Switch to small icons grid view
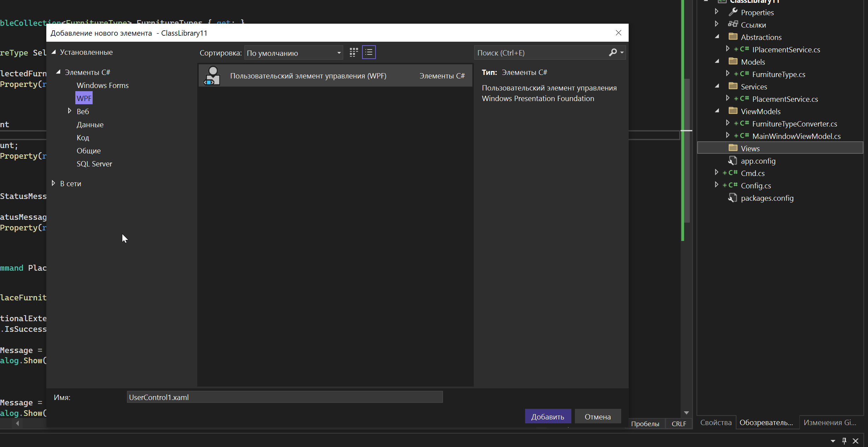Viewport: 868px width, 447px height. (354, 52)
